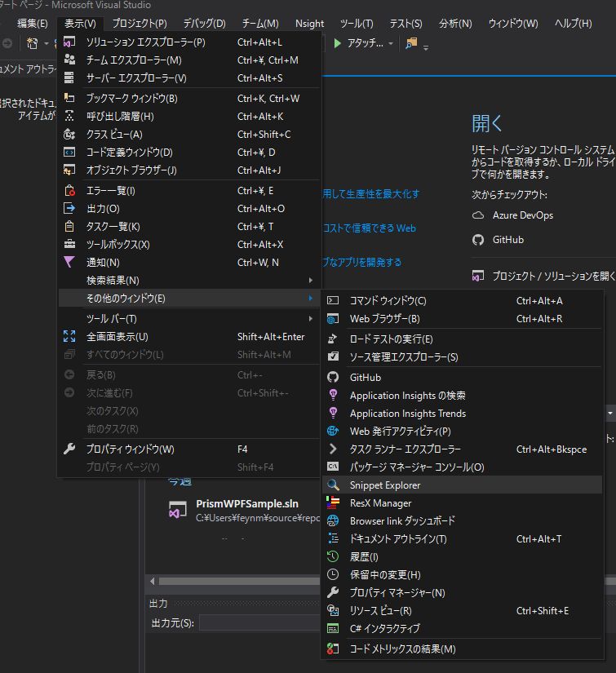Click the Task List clipboard icon
The image size is (616, 673).
point(69,226)
